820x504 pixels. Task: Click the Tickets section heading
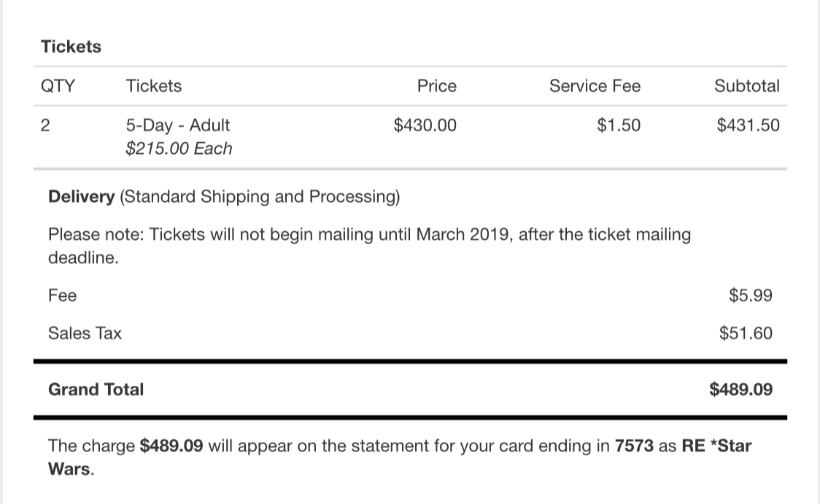click(x=71, y=47)
